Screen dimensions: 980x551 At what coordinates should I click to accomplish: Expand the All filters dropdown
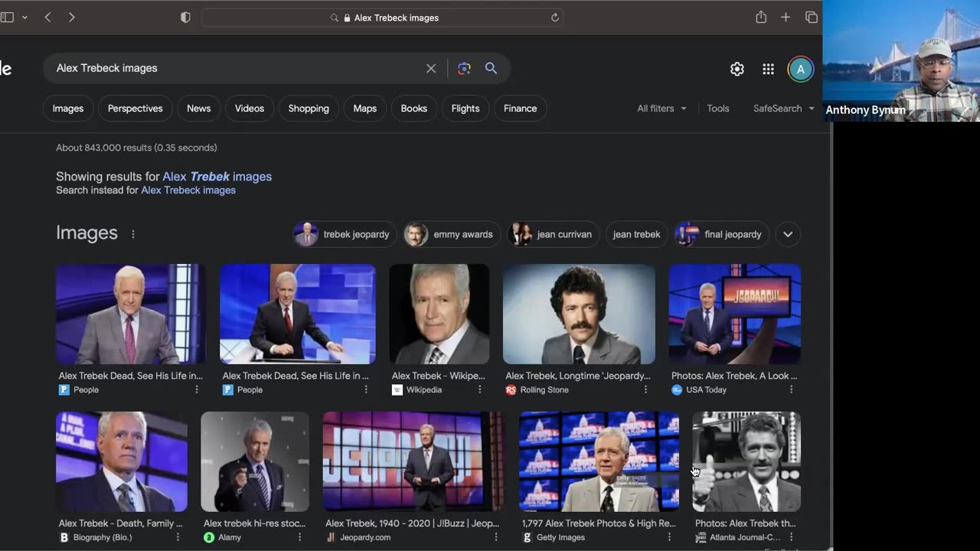tap(661, 109)
